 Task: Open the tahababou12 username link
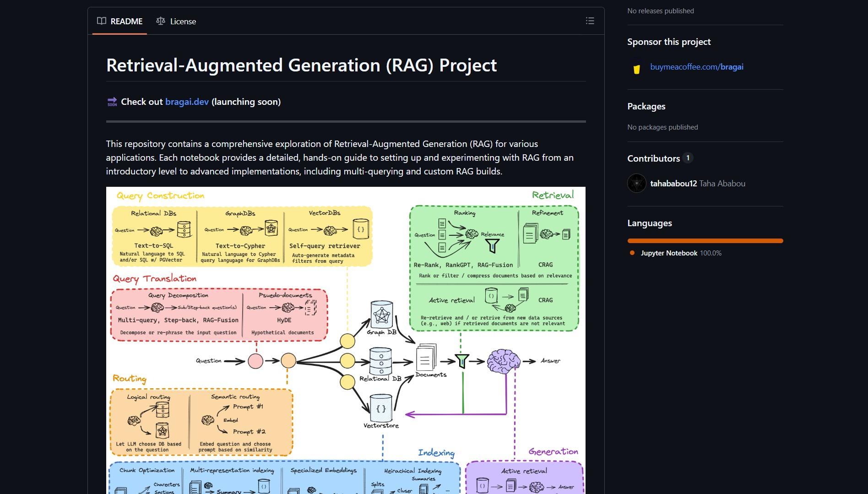tap(673, 184)
